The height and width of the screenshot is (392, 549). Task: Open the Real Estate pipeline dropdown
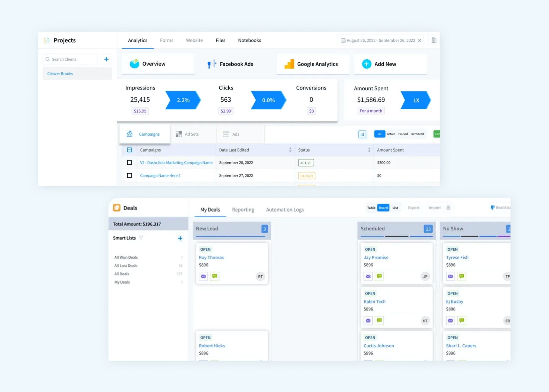pos(501,208)
